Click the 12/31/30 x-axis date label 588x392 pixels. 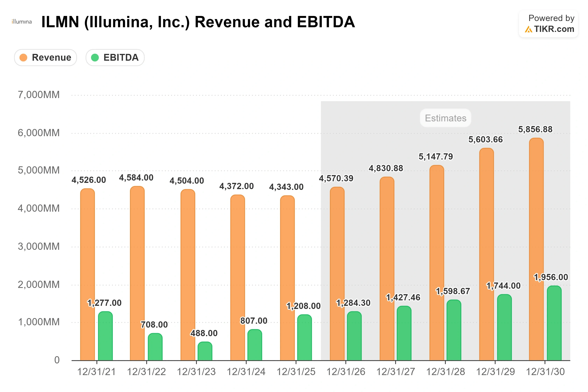pos(545,372)
